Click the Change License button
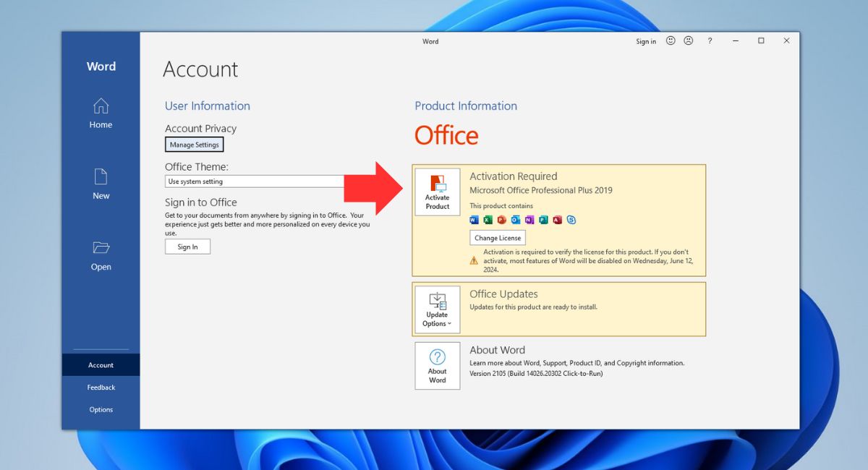The image size is (868, 470). 498,238
